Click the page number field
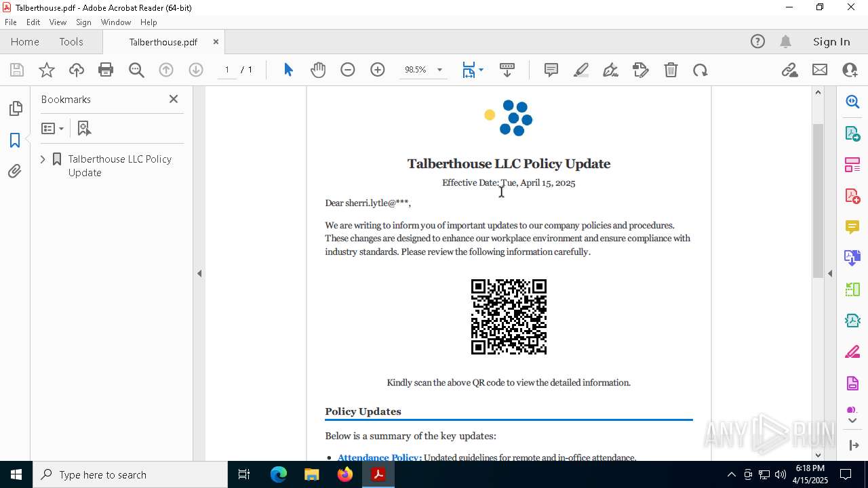Image resolution: width=868 pixels, height=488 pixels. click(x=227, y=70)
